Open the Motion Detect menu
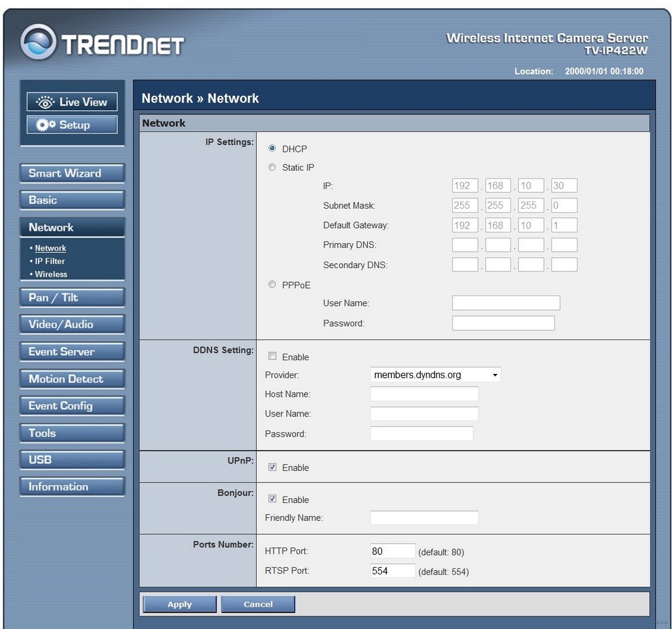The height and width of the screenshot is (629, 672). coord(72,379)
